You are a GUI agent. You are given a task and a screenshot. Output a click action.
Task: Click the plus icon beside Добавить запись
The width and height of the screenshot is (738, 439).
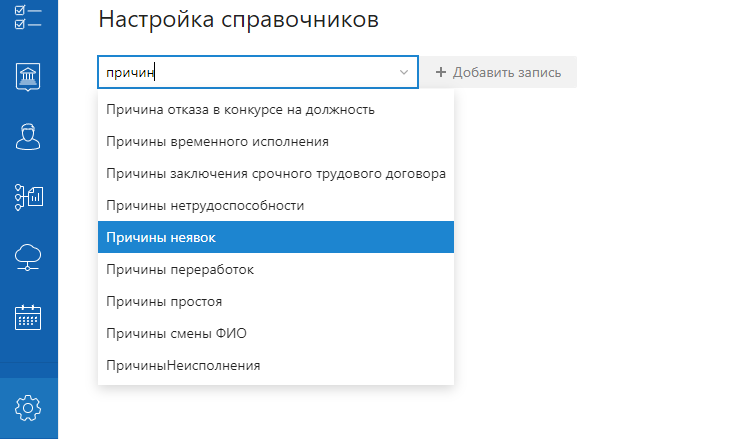(441, 72)
